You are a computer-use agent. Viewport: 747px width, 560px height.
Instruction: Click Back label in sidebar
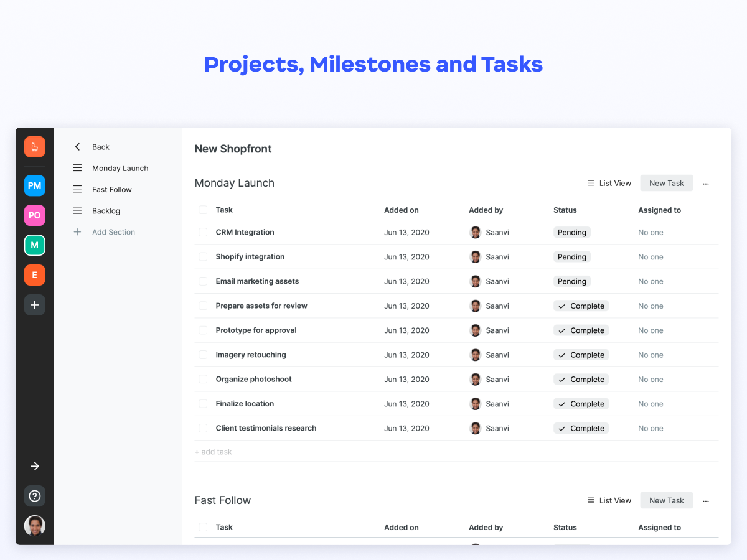pos(101,147)
